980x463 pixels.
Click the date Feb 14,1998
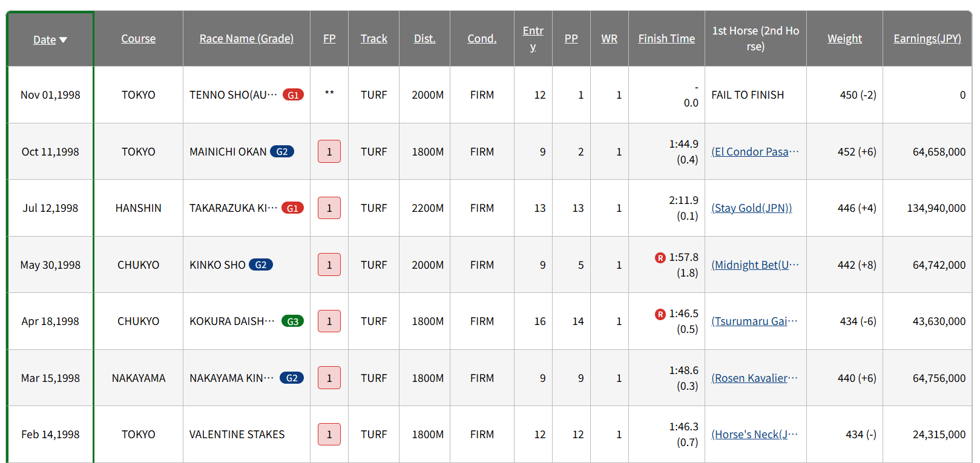50,435
